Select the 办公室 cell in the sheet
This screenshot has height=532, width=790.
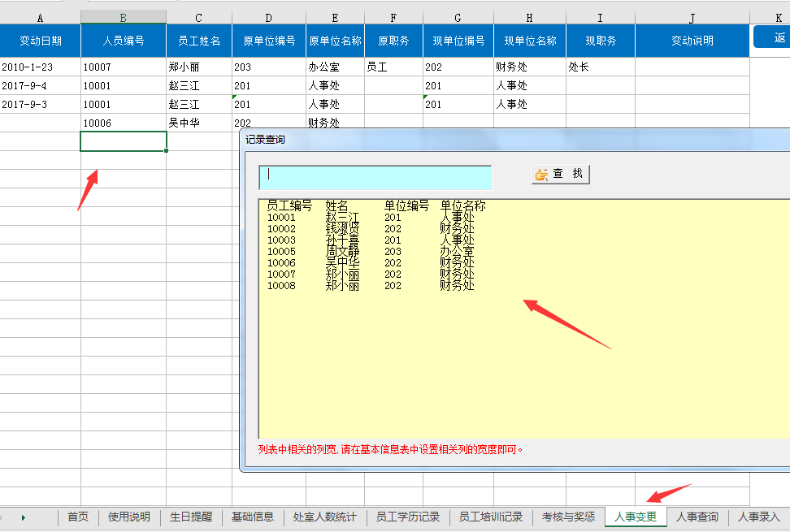(335, 67)
